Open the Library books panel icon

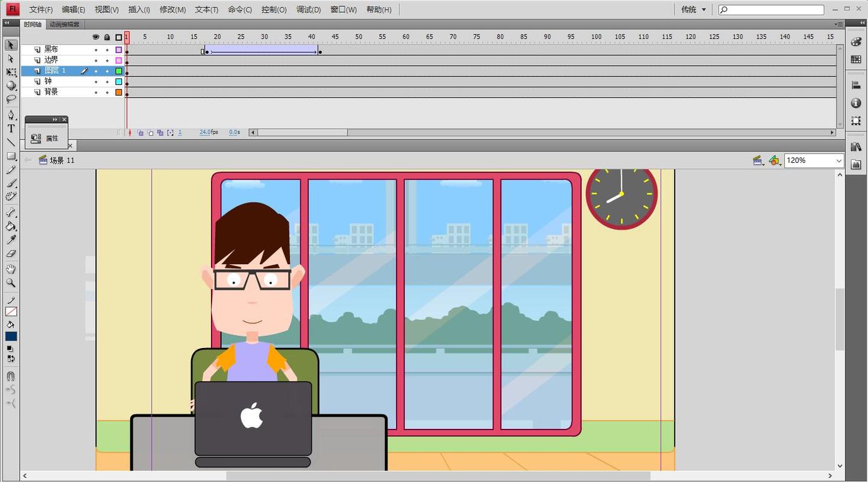coord(856,147)
